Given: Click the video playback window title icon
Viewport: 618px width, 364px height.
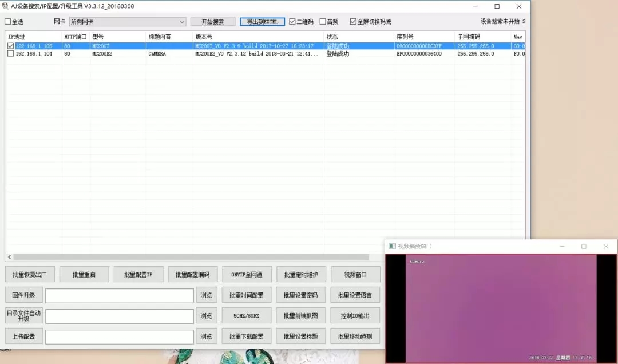Looking at the screenshot, I should [392, 246].
